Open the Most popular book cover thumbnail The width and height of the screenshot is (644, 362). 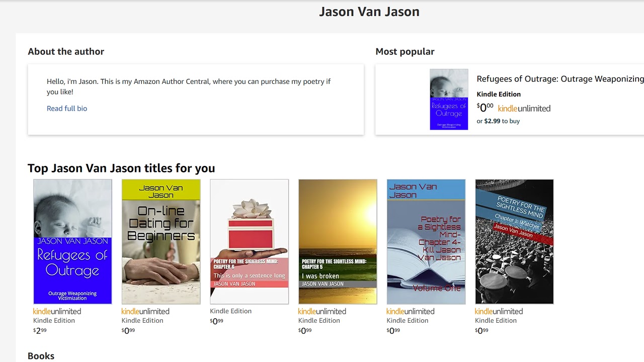click(449, 100)
